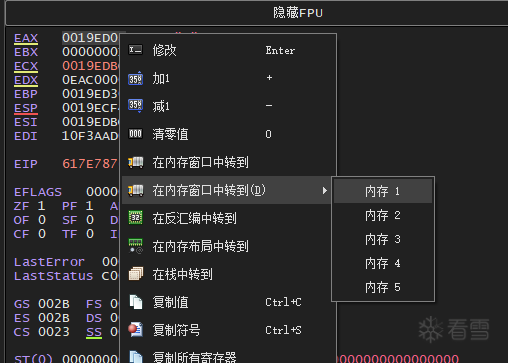Click the ES segment value 002B
Viewport: 508px width, 363px height.
coord(54,318)
